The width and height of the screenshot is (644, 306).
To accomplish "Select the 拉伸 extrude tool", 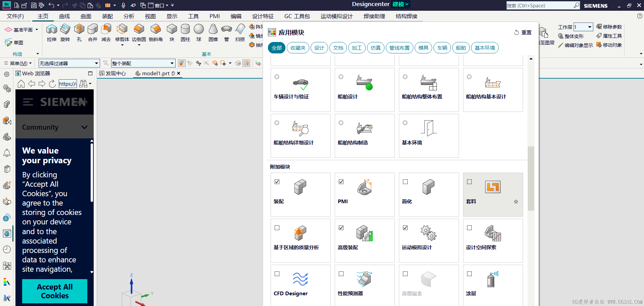I will point(51,33).
